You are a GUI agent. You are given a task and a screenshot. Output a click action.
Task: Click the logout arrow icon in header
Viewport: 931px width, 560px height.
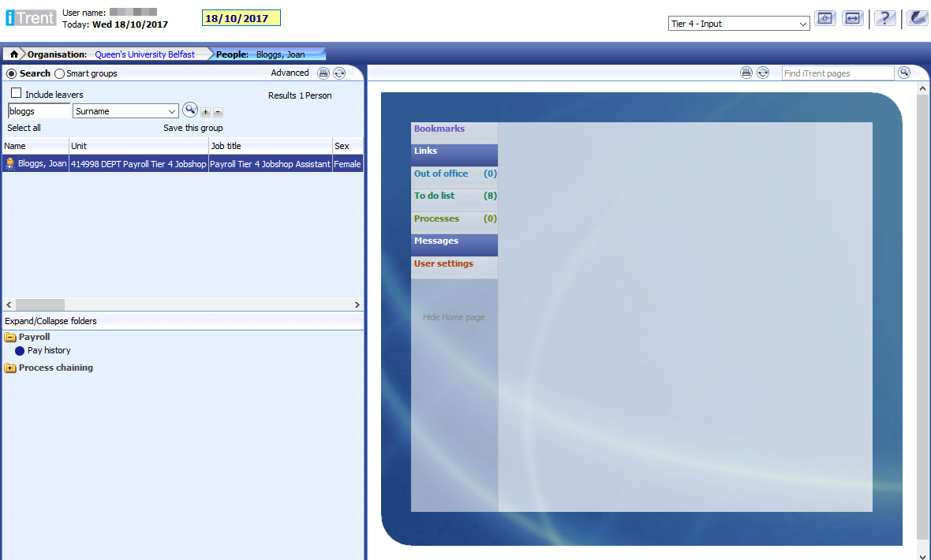click(917, 19)
